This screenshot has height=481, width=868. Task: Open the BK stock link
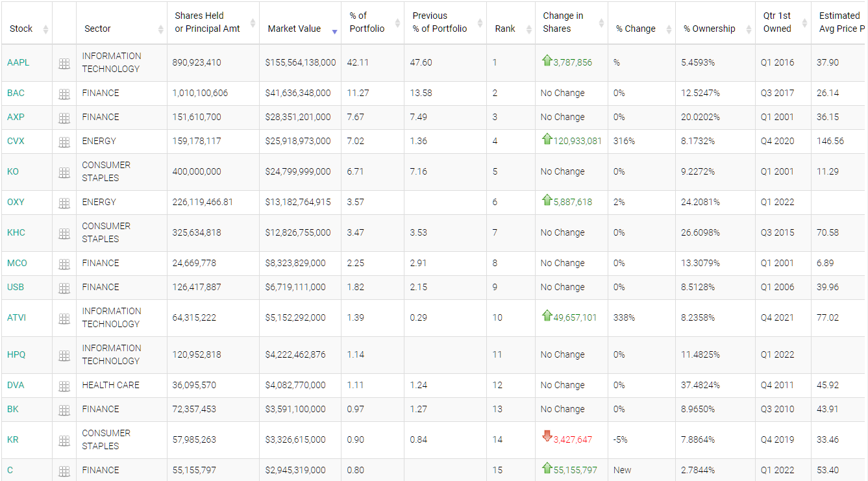tap(13, 409)
